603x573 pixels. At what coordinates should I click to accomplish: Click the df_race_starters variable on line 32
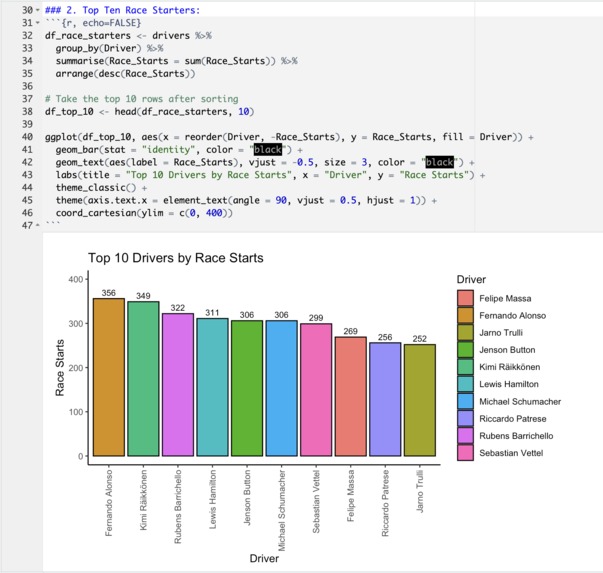coord(88,36)
